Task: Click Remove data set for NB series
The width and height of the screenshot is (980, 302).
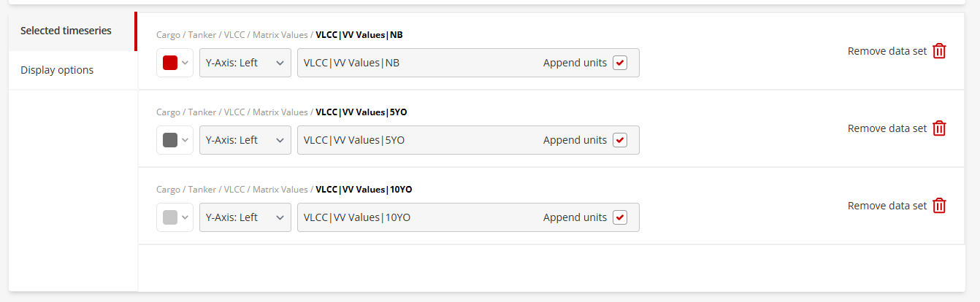Action: (x=887, y=51)
